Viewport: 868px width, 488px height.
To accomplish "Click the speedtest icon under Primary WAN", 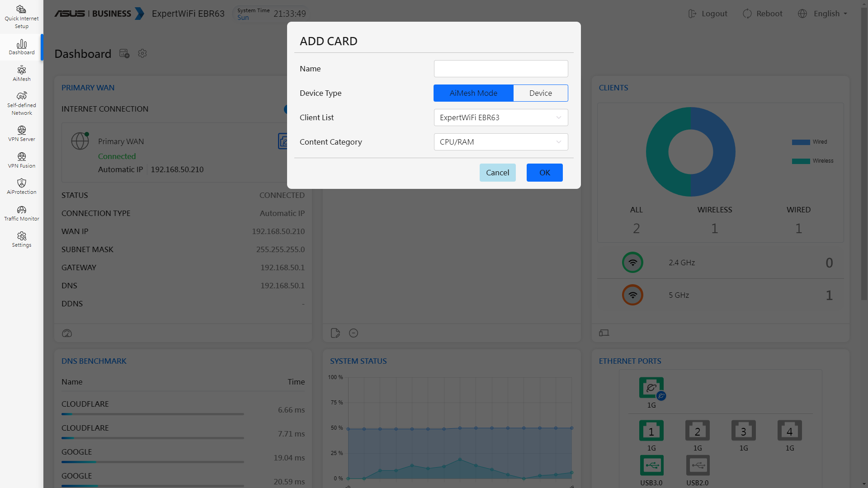I will pos(67,333).
